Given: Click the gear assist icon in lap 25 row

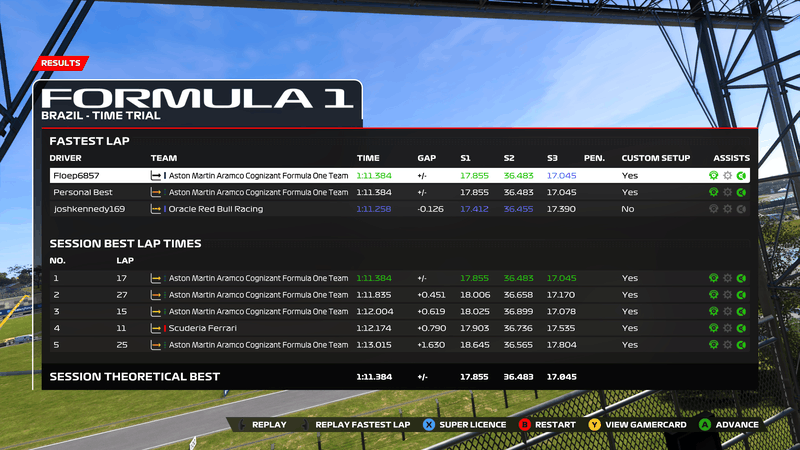Looking at the screenshot, I should point(728,345).
